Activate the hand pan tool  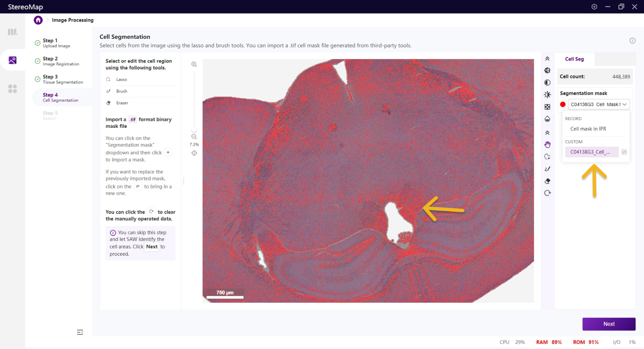547,145
